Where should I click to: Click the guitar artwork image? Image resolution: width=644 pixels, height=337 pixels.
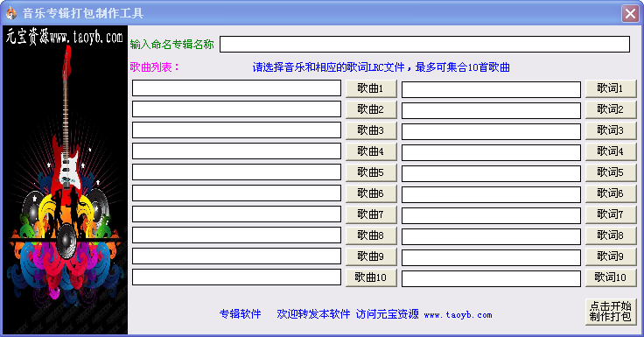[66, 180]
